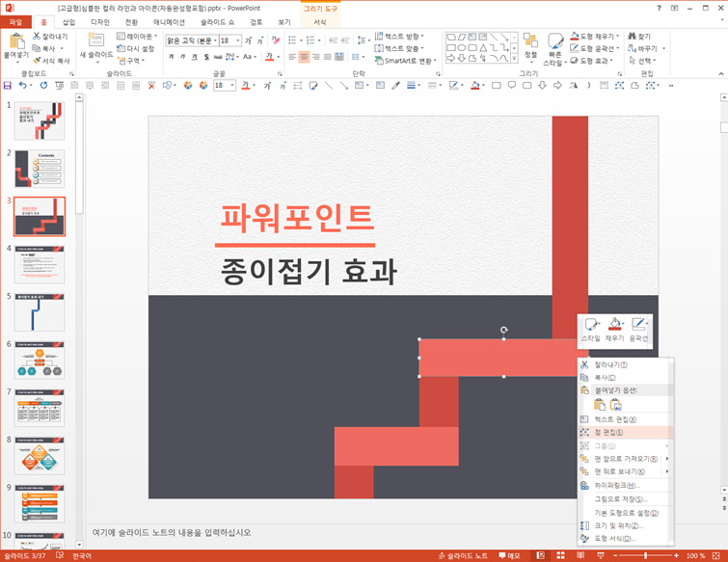Click the increase font size icon in ribbon
The width and height of the screenshot is (728, 562).
[x=249, y=40]
